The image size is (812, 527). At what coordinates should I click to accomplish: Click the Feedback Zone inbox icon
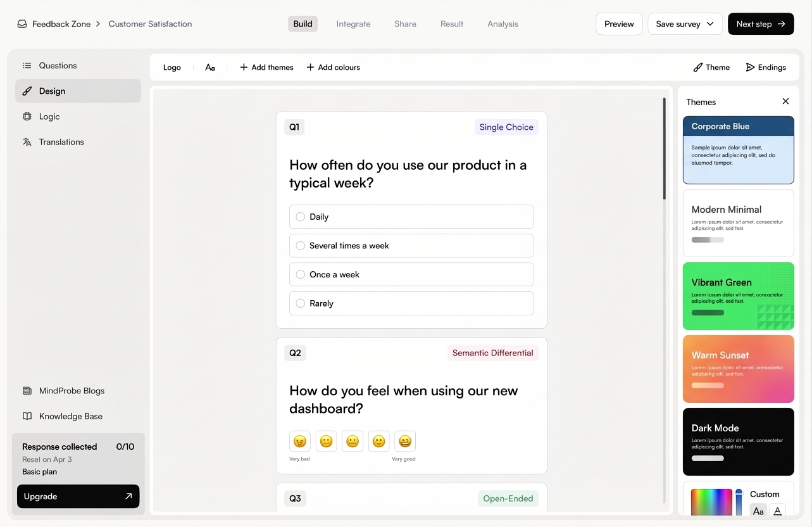pos(22,24)
